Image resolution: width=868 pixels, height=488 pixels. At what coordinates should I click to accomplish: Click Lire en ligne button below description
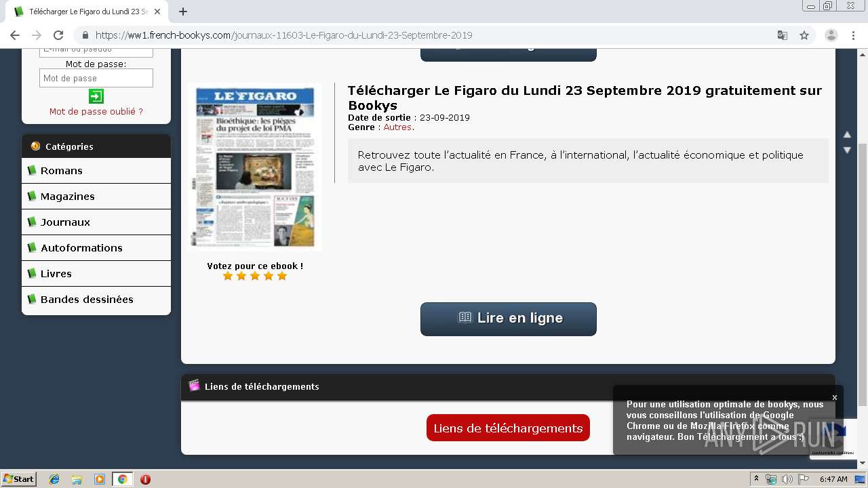pyautogui.click(x=509, y=319)
